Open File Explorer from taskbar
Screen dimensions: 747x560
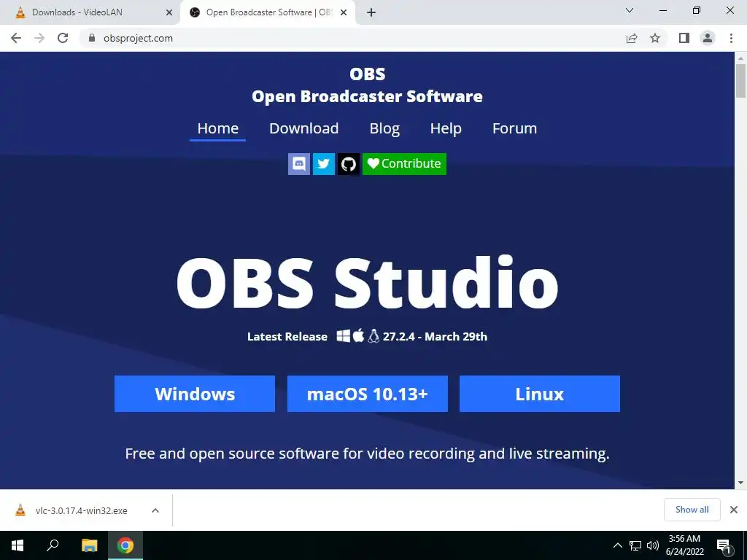click(89, 545)
